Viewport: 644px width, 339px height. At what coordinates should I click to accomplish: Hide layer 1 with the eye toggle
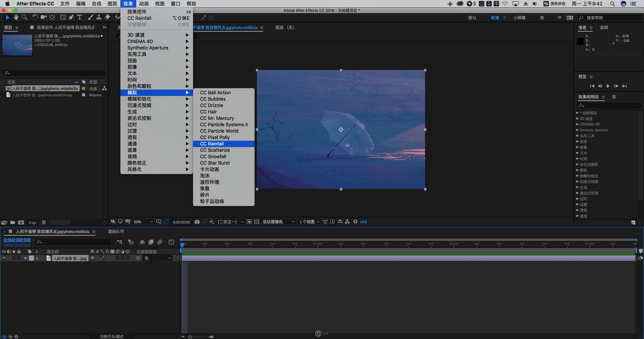(x=4, y=258)
